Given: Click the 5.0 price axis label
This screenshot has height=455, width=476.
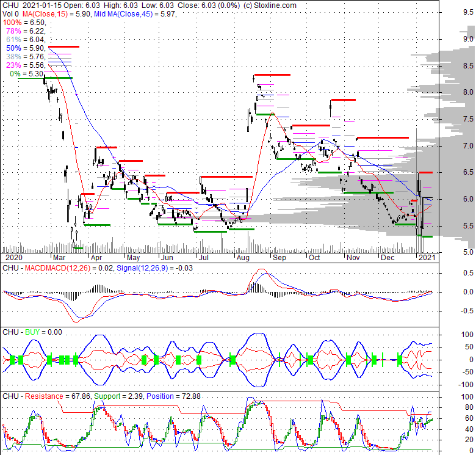Looking at the screenshot, I should click(x=468, y=252).
